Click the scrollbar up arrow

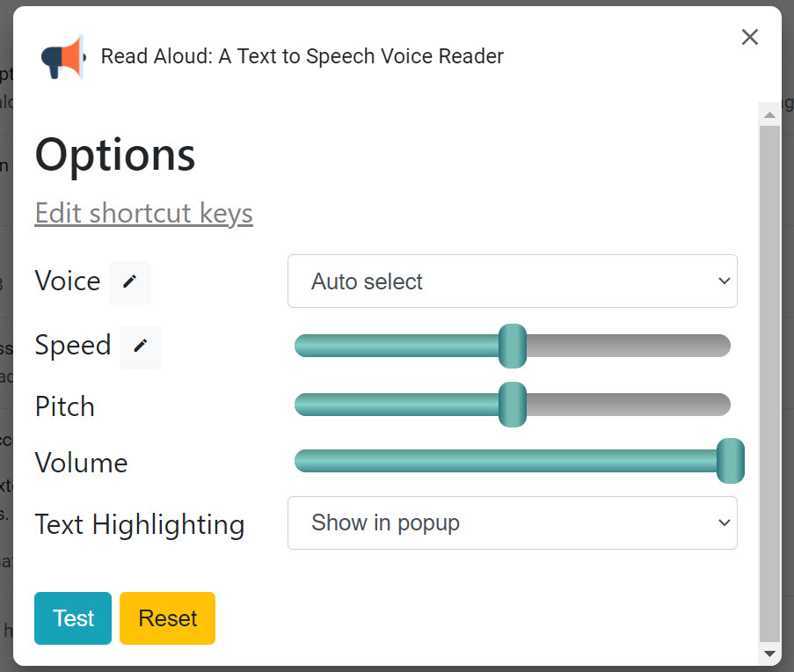pos(769,115)
